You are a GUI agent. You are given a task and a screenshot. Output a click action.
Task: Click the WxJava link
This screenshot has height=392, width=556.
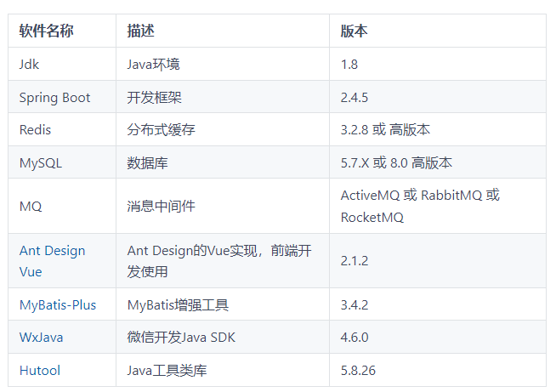pyautogui.click(x=41, y=338)
